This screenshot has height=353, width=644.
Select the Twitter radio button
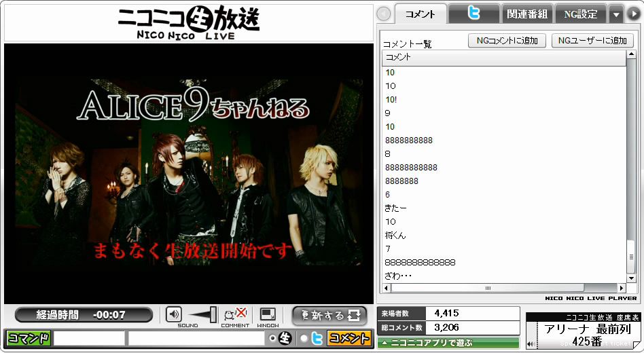coord(304,339)
